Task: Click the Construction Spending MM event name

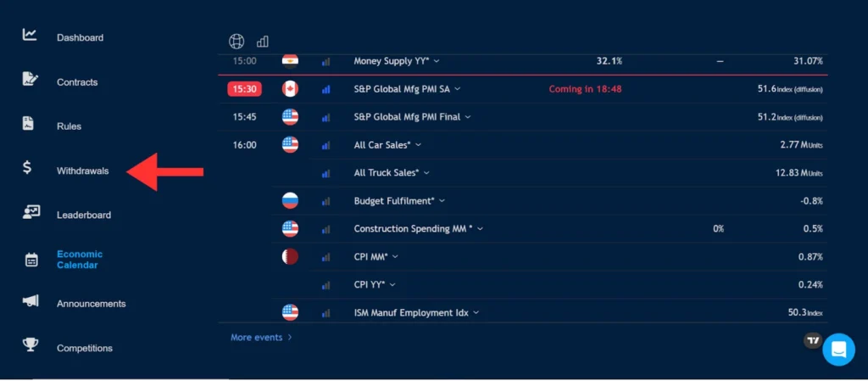Action: [x=409, y=229]
